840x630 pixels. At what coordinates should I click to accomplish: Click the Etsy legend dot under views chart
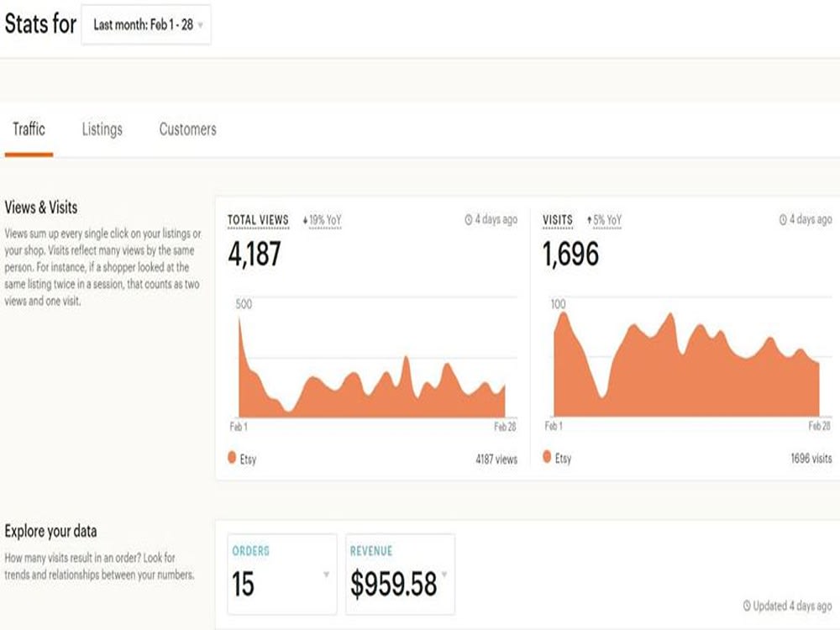coord(232,458)
